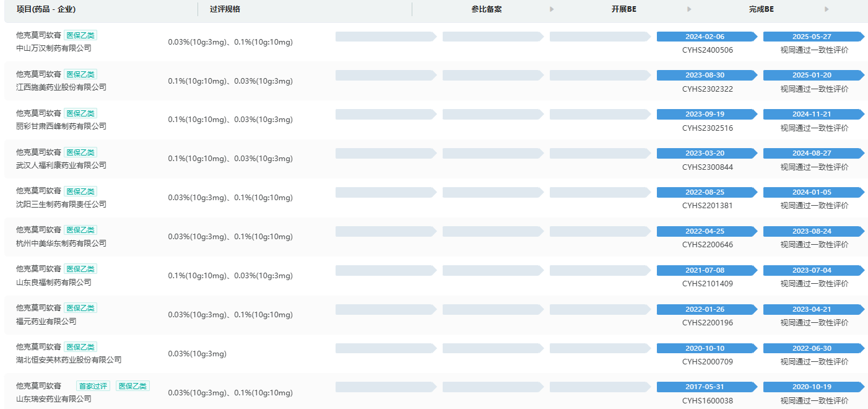Select the 2023-08-24 date badge

813,231
